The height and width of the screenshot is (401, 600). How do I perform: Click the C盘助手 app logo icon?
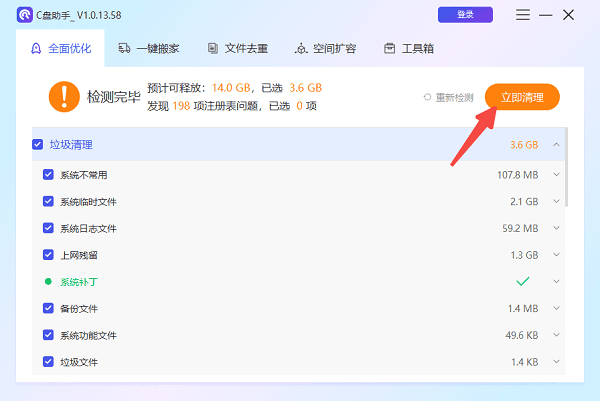[24, 15]
